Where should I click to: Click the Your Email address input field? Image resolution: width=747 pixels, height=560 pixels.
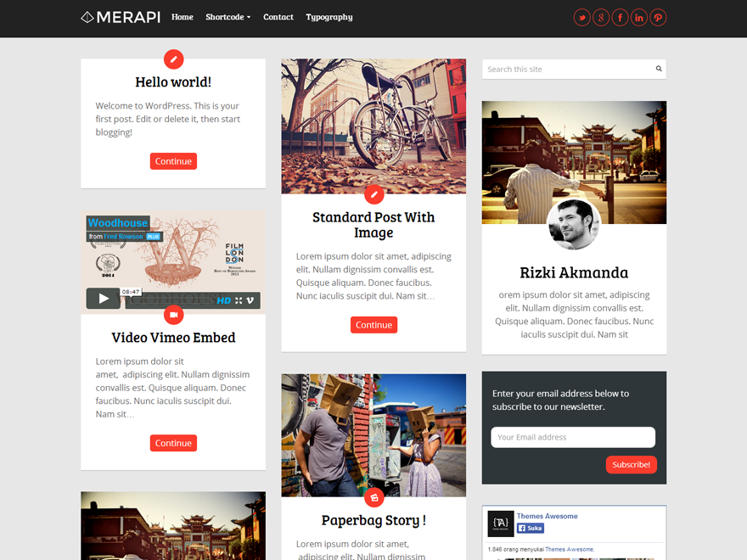coord(573,437)
